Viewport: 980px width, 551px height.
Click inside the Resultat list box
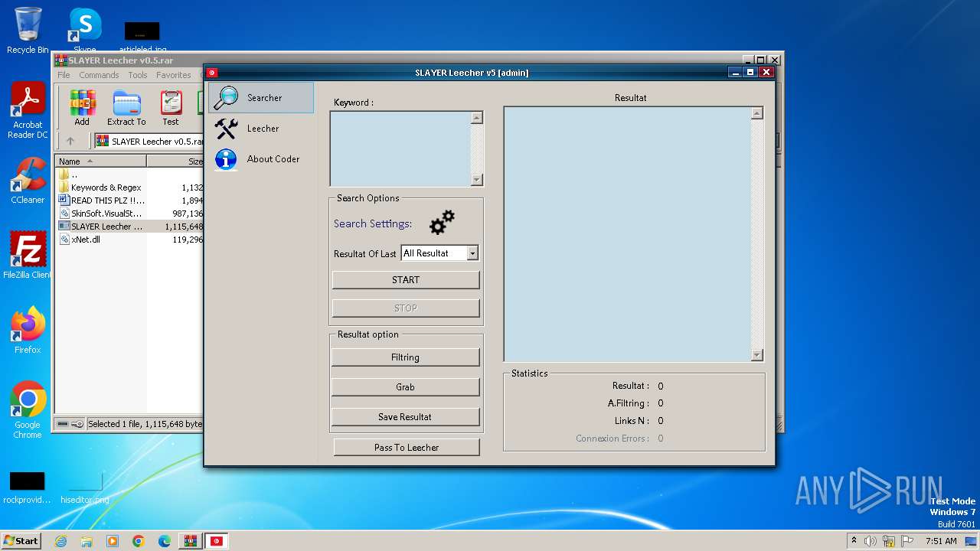pyautogui.click(x=627, y=233)
